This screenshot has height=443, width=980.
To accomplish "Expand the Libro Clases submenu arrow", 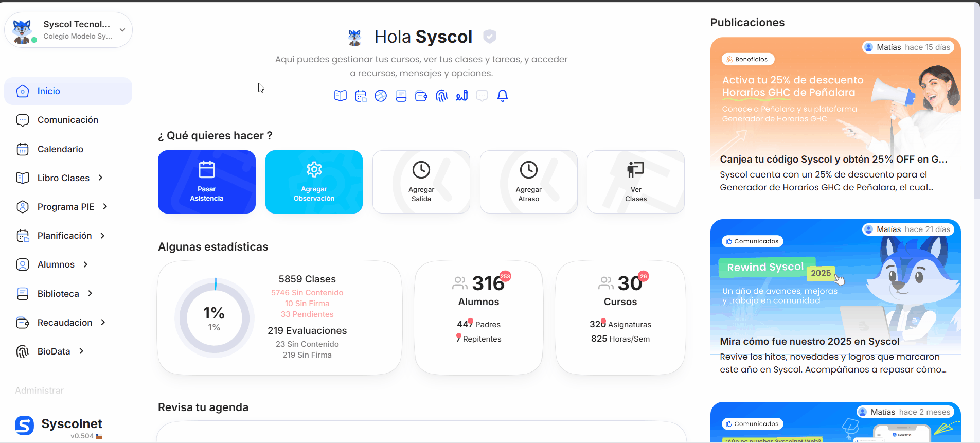I will click(x=101, y=178).
